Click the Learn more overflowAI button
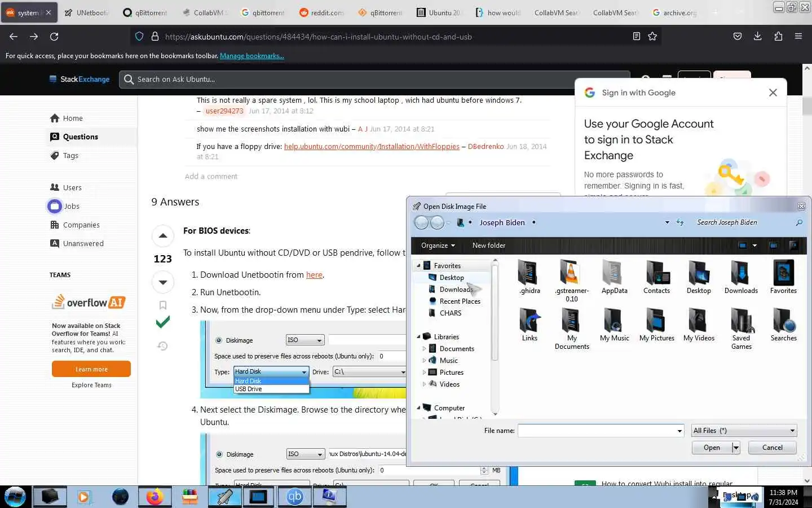This screenshot has height=508, width=812. tap(91, 369)
